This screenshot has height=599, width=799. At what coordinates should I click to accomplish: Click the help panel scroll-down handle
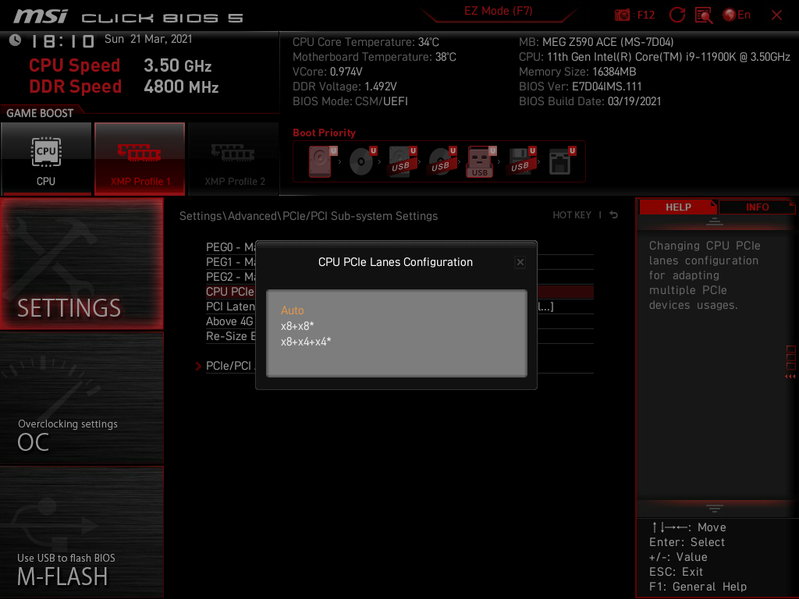tap(714, 508)
